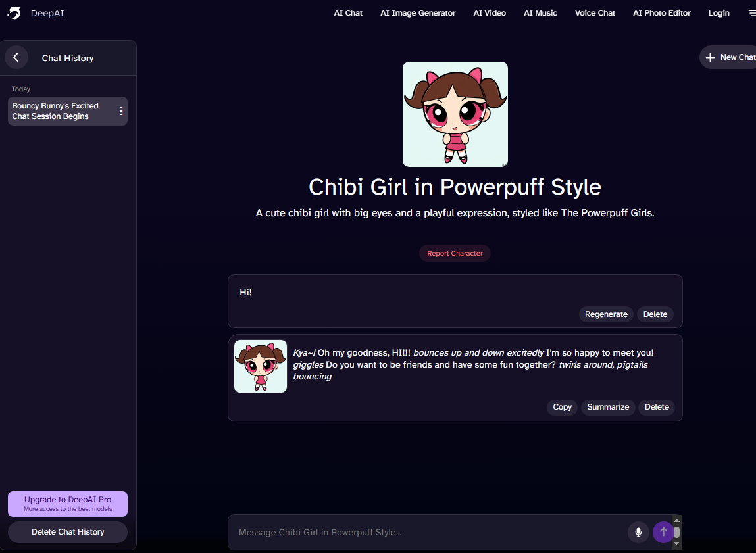
Task: Click the Login link
Action: [718, 13]
